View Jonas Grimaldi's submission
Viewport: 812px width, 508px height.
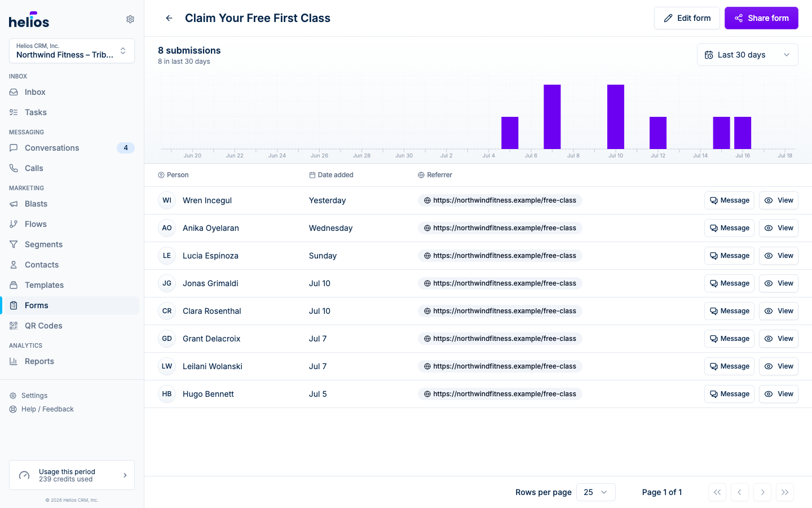click(x=779, y=283)
